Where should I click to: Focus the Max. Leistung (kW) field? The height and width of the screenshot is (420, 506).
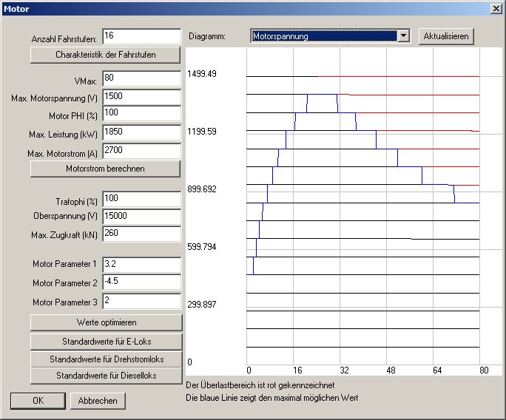tap(142, 132)
